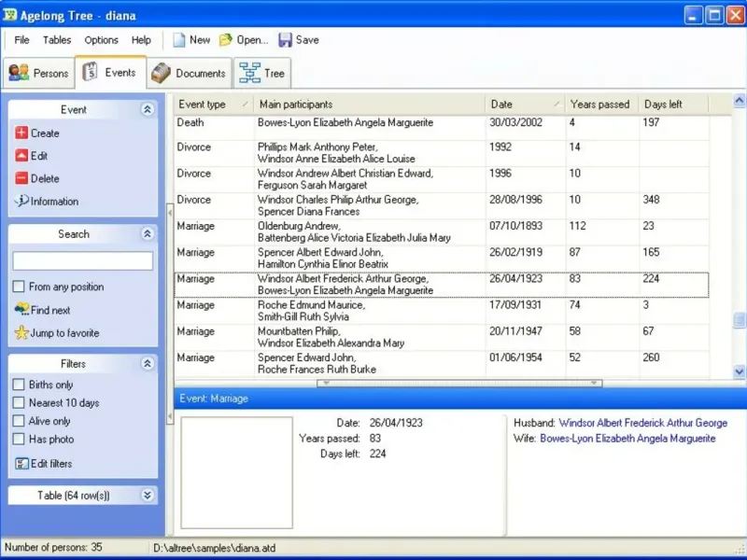747x560 pixels.
Task: Switch to the Persons tab
Action: [38, 73]
